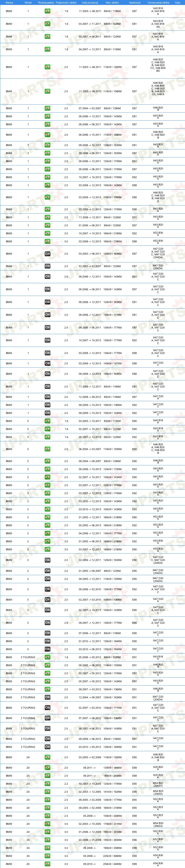Screen dimensions: 185x868
Task: Click petrol icon in Z4 225kW / 306KM row
Action: tap(47, 855)
